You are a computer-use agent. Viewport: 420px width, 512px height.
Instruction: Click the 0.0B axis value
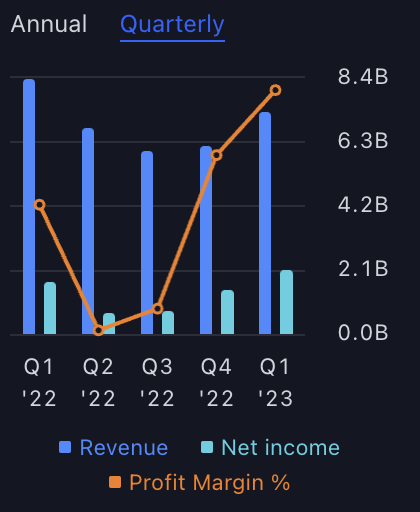tap(363, 333)
